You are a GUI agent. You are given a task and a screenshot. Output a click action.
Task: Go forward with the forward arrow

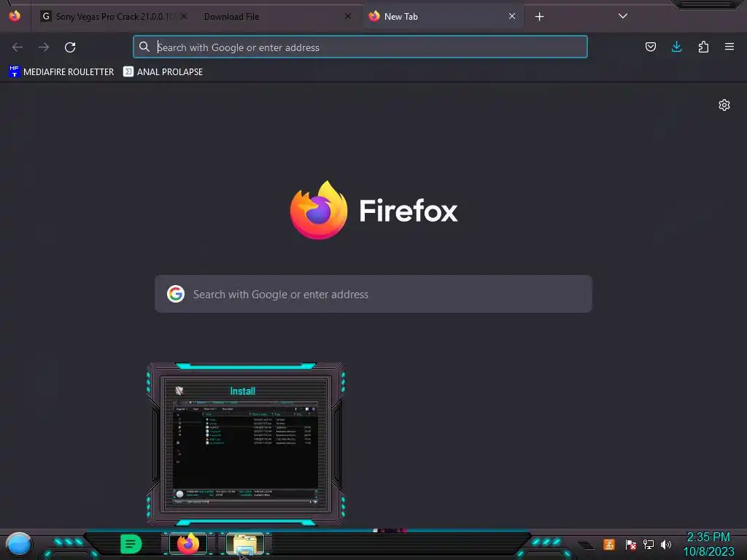44,47
